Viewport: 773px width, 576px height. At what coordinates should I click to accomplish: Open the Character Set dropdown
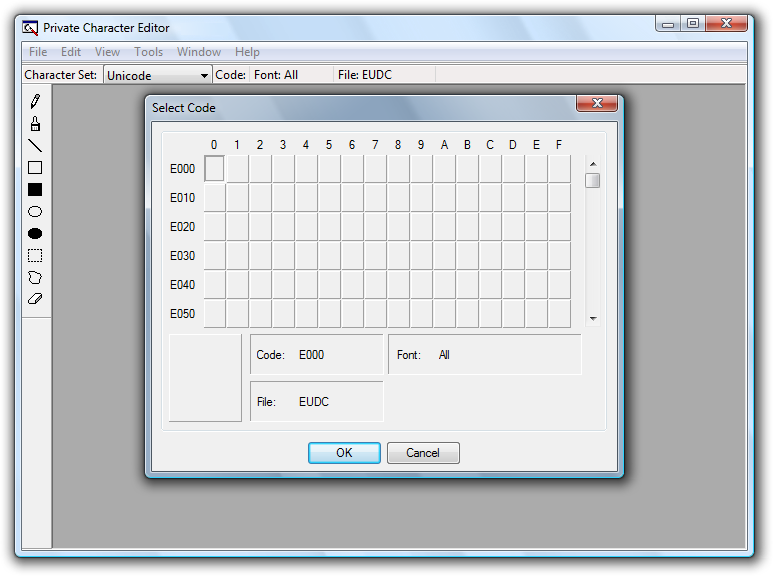157,75
